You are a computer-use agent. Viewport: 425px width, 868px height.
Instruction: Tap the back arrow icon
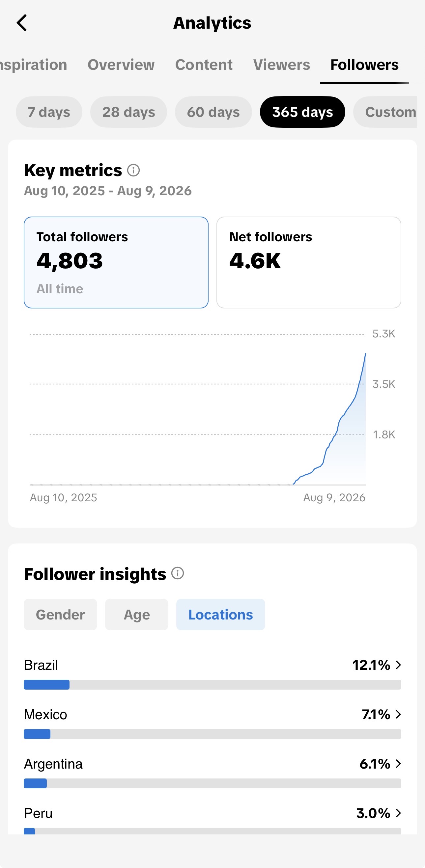coord(22,23)
